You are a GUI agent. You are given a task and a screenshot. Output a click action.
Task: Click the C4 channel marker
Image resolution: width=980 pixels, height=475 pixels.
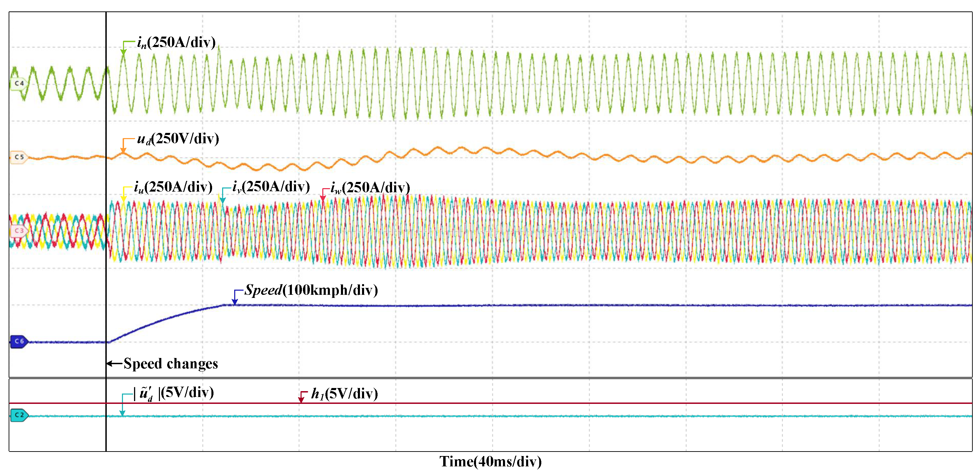pyautogui.click(x=19, y=83)
